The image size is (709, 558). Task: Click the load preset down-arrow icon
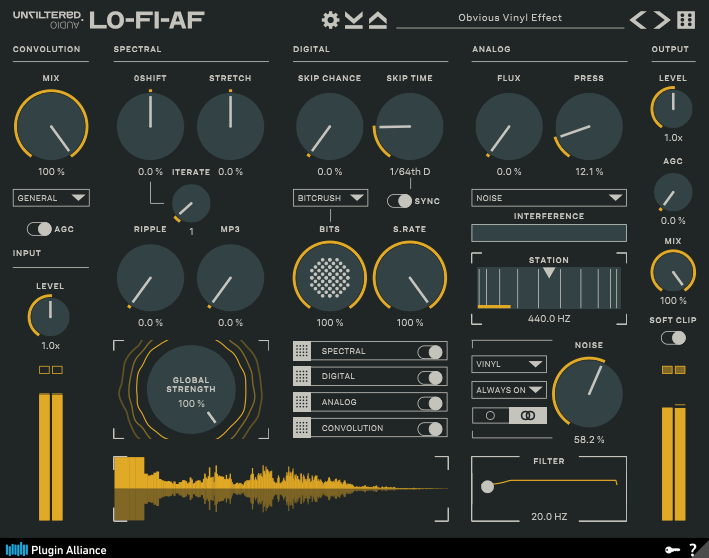coord(354,20)
